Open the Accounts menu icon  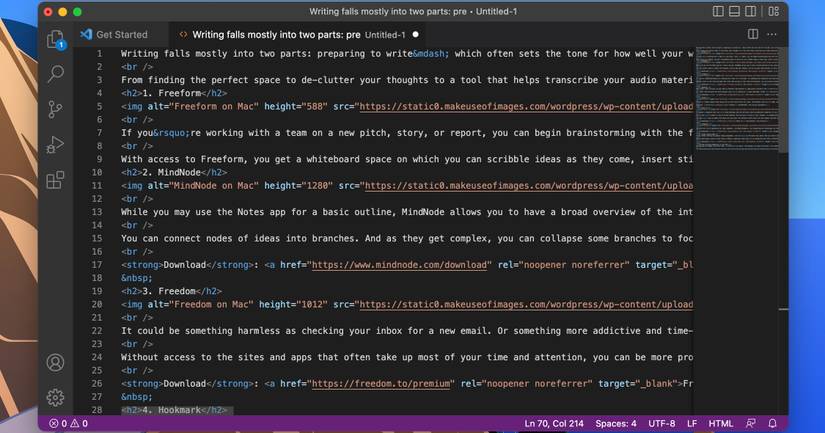(x=55, y=362)
